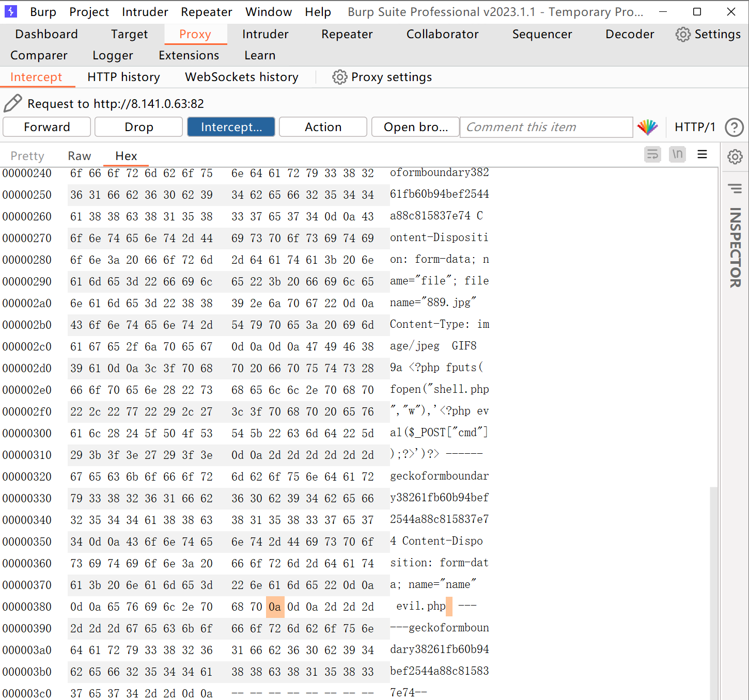The height and width of the screenshot is (700, 749).
Task: Click the offset 000002d0 cell
Action: pos(27,369)
